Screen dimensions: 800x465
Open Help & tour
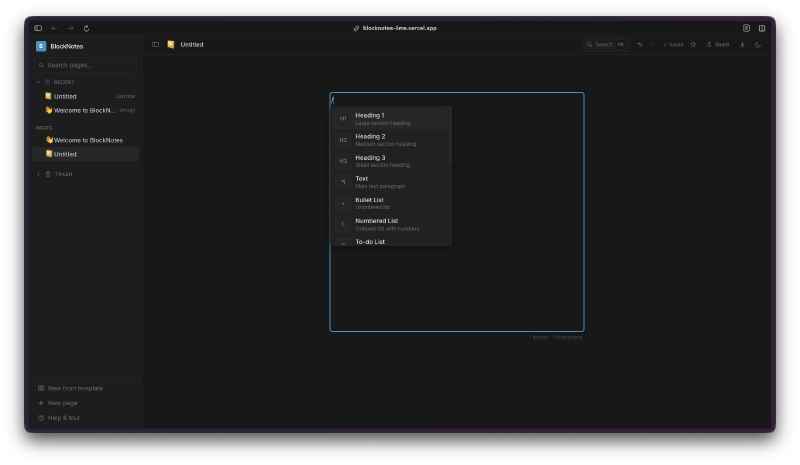(x=85, y=418)
